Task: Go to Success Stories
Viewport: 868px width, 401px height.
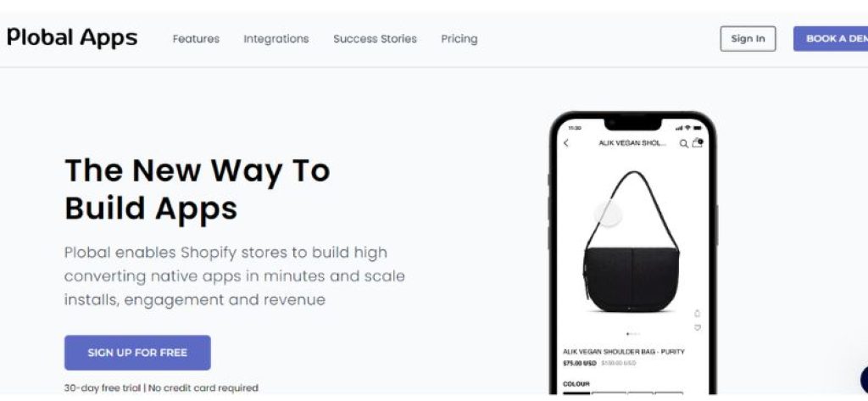Action: [x=375, y=39]
